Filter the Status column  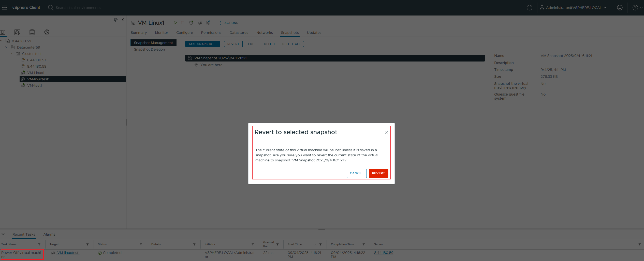[x=141, y=244]
